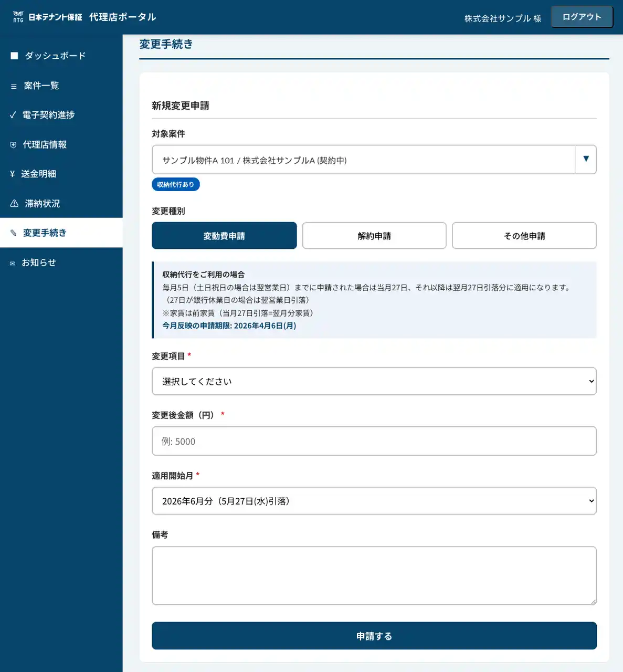
Task: Open the 変更項目 select menu
Action: (374, 381)
